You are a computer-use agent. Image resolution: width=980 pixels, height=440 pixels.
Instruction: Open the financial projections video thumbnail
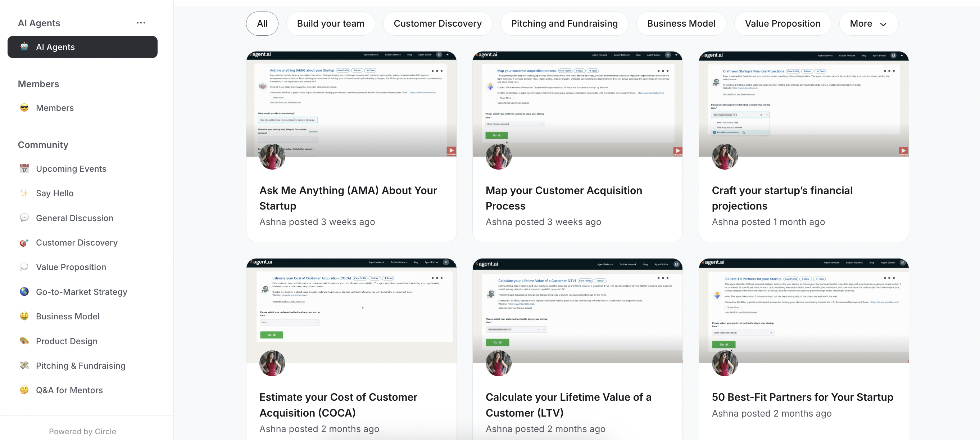[x=803, y=104]
